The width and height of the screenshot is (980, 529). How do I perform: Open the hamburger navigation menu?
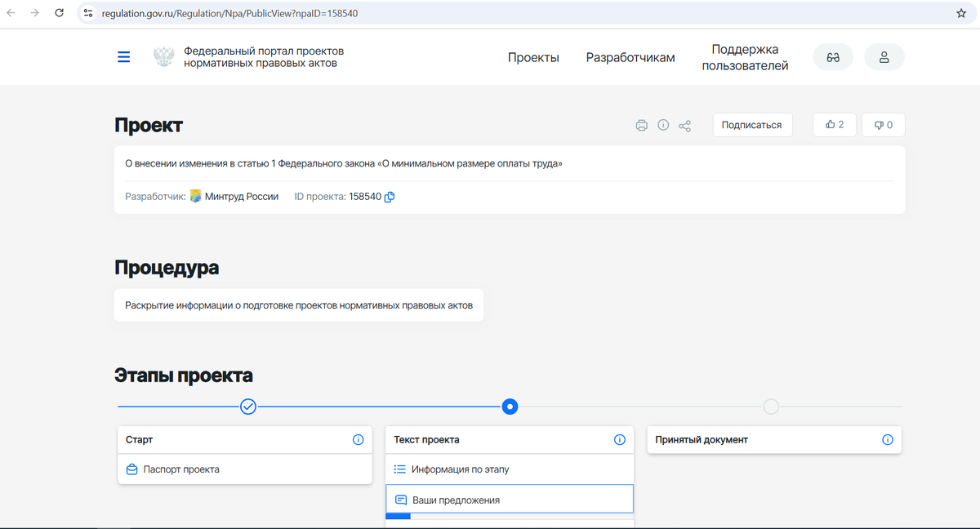(x=123, y=56)
